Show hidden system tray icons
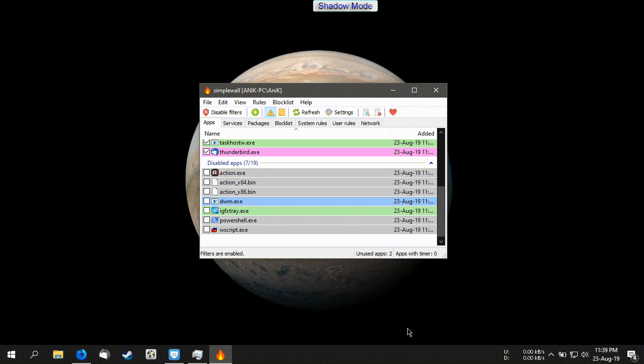Screen dimensions: 644x364 pos(551,355)
